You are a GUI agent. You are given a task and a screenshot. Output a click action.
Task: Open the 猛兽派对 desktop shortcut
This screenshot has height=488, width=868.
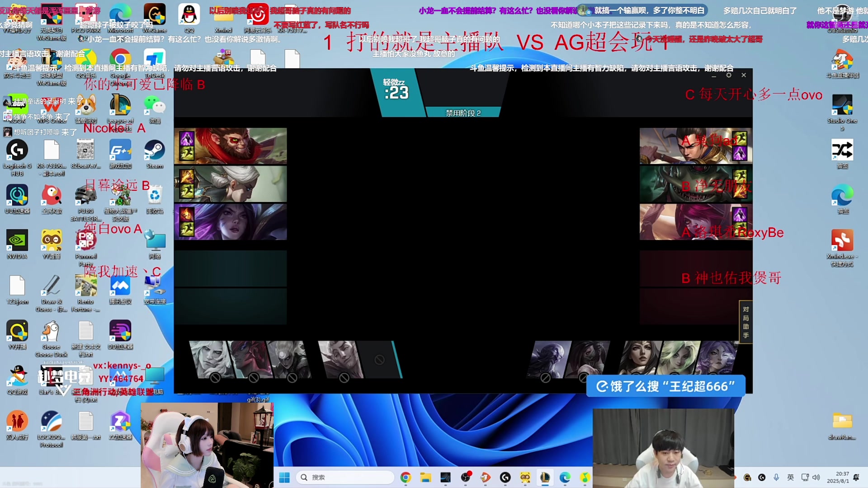(86, 109)
